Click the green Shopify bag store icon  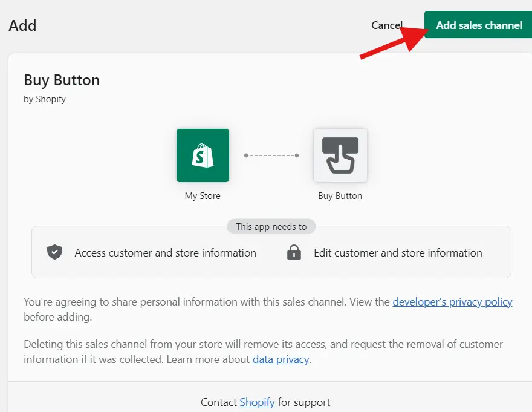[x=203, y=155]
